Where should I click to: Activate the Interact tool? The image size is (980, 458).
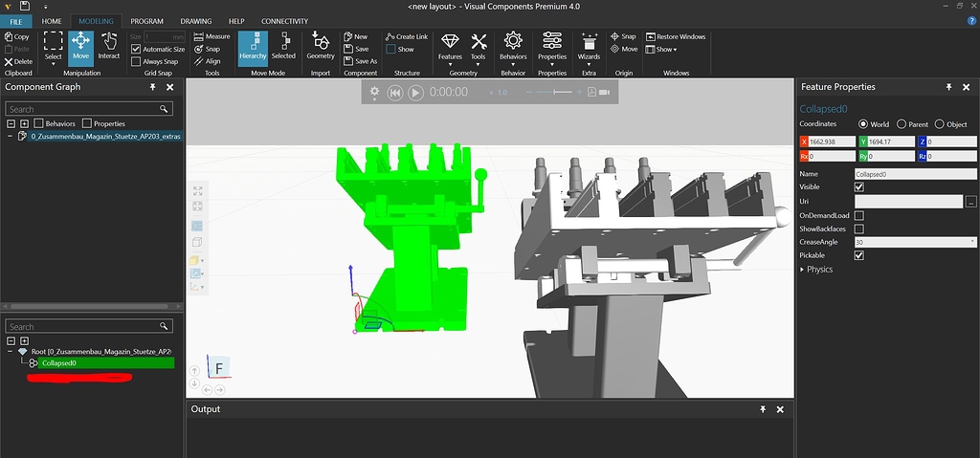[109, 45]
